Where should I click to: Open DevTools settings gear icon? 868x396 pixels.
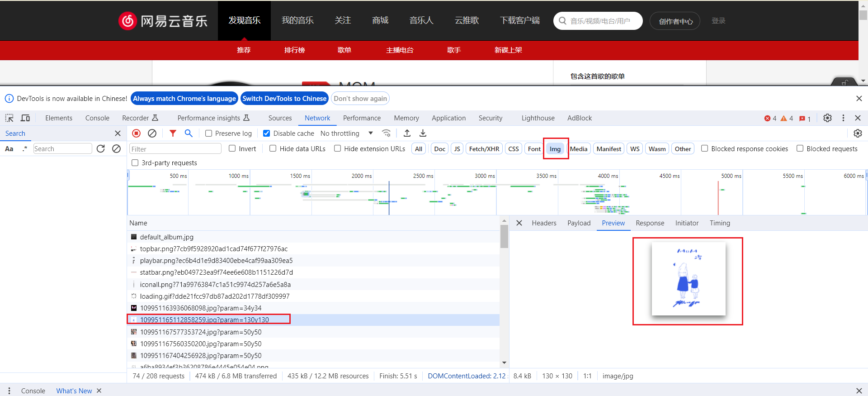(827, 118)
